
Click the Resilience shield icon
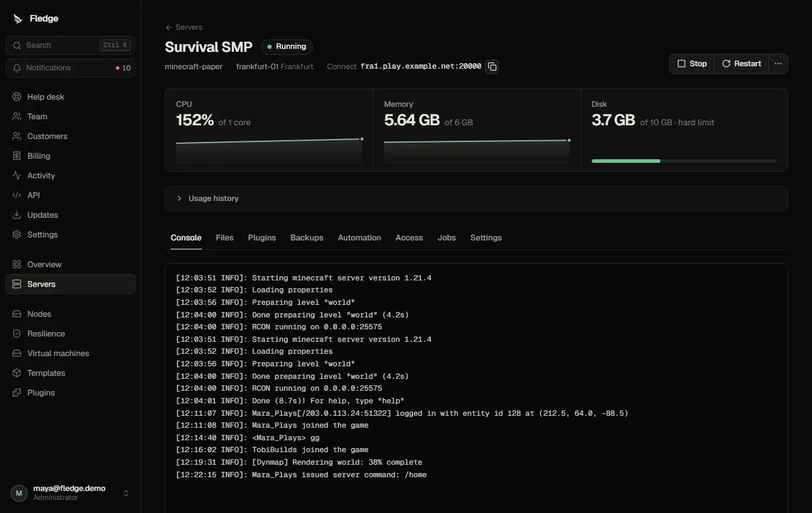point(17,333)
